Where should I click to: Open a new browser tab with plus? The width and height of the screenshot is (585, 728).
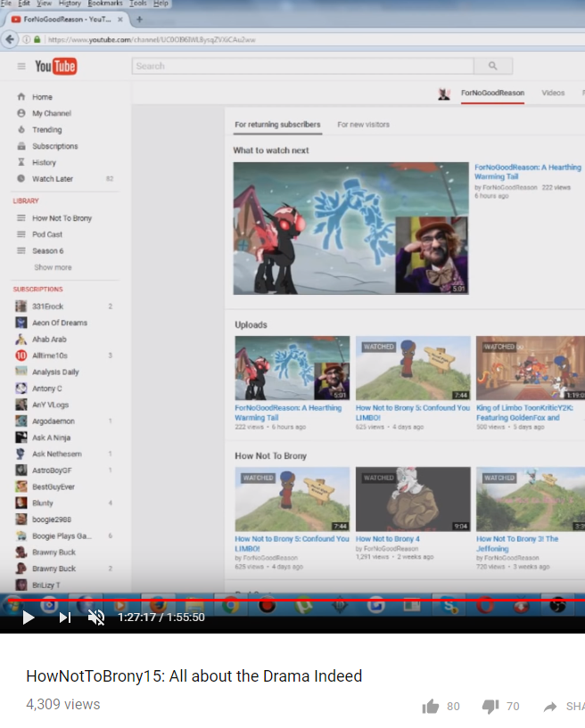click(139, 19)
